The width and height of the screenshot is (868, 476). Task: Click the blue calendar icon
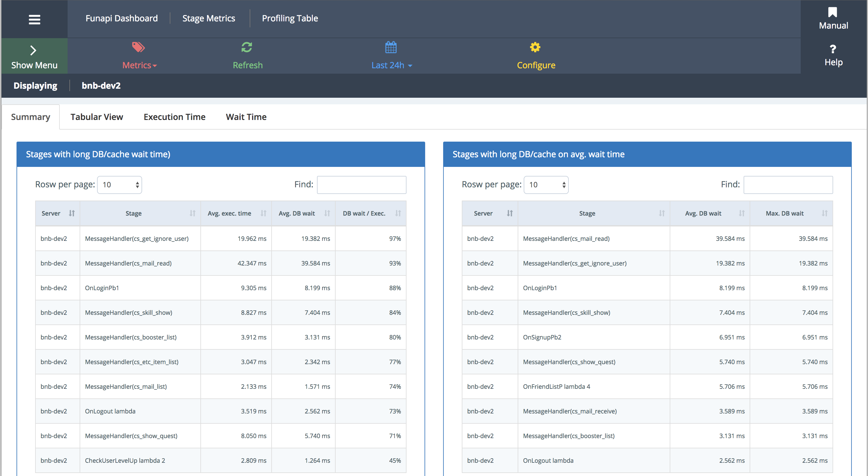391,47
